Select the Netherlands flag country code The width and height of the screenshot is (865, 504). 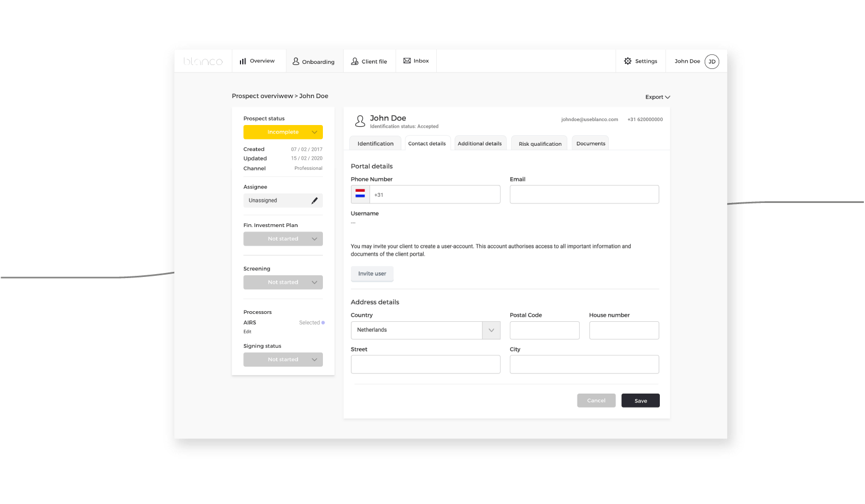click(360, 194)
